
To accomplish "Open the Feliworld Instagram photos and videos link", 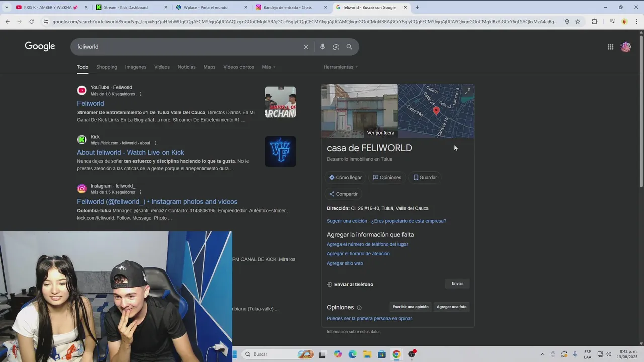I will pos(157,202).
